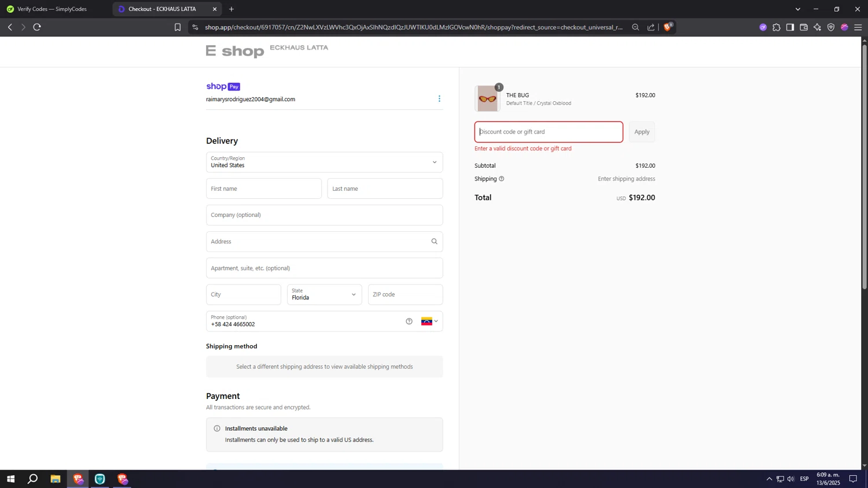Open the tab search dropdown arrow
Viewport: 868px width, 488px height.
[x=797, y=9]
